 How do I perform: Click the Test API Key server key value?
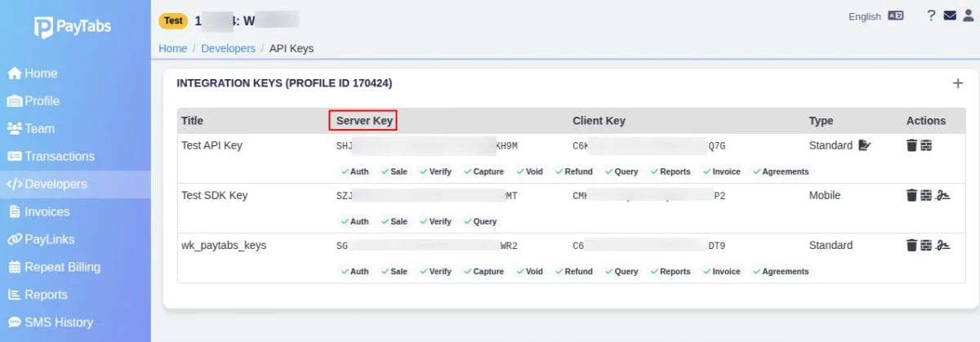click(427, 146)
